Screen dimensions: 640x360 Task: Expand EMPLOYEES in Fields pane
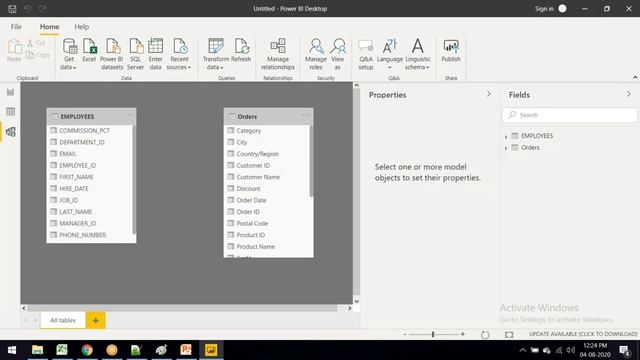(x=506, y=136)
